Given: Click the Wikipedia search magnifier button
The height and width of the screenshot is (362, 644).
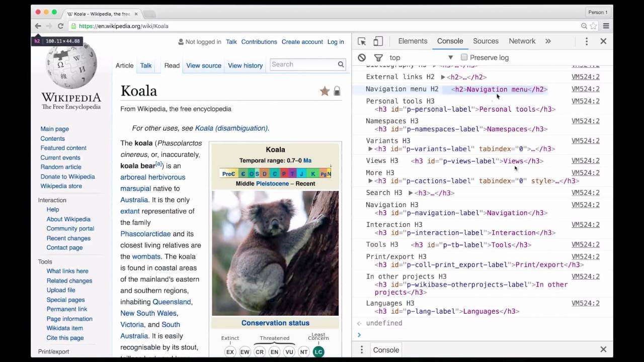Looking at the screenshot, I should tap(341, 64).
